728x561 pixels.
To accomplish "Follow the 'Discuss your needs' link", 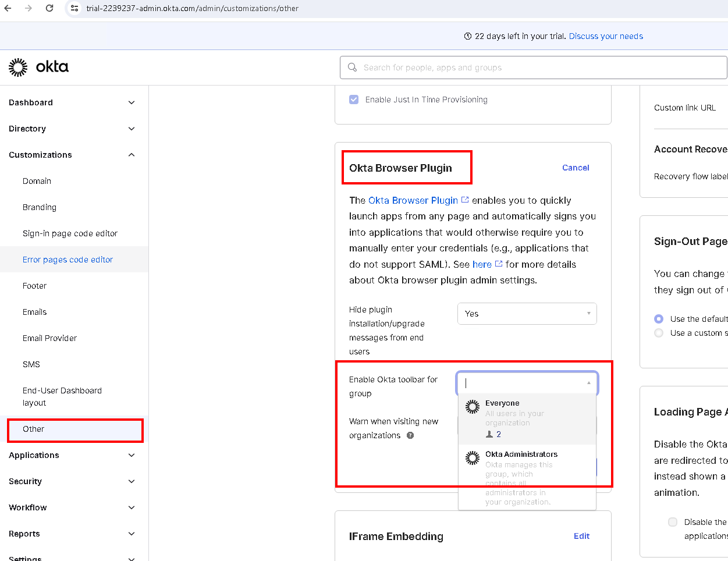I will 606,36.
